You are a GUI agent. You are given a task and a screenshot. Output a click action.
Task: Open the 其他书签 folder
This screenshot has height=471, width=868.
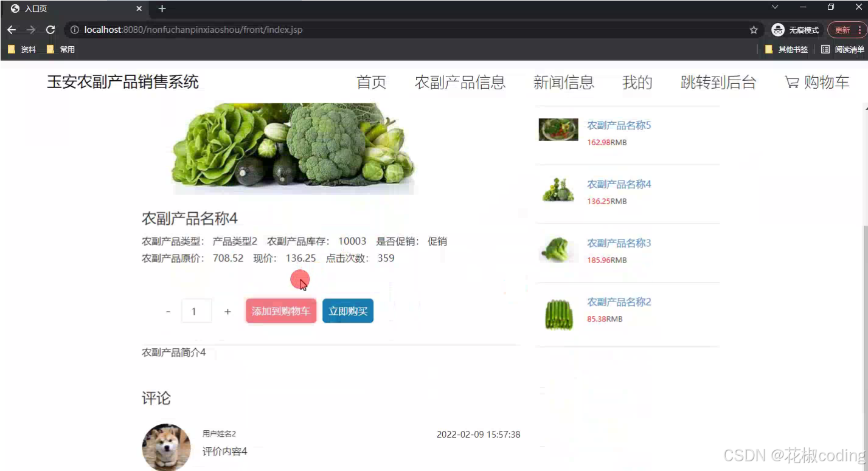pyautogui.click(x=786, y=49)
